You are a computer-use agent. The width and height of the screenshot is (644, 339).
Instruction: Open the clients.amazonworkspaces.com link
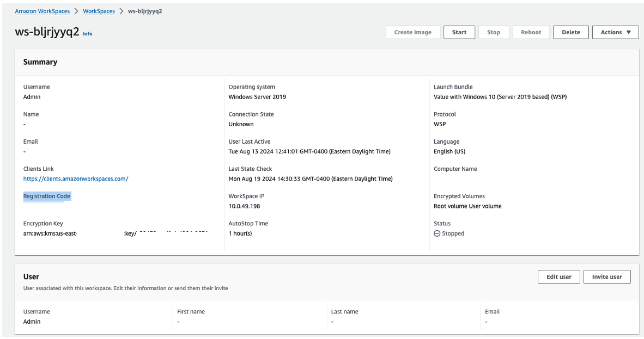point(76,179)
